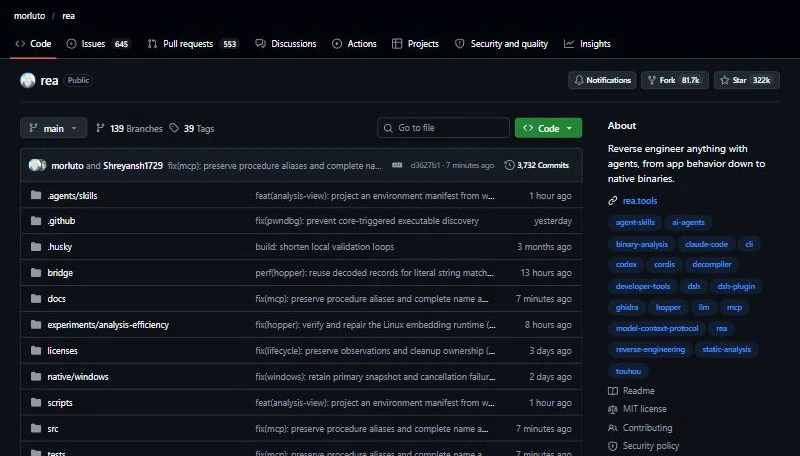The width and height of the screenshot is (800, 456).
Task: Select the static-analysis topic tag
Action: [726, 349]
